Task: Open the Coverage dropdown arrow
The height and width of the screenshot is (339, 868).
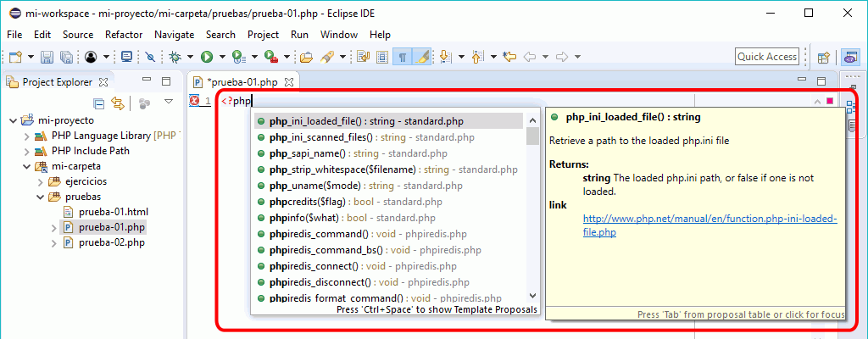Action: click(x=254, y=57)
